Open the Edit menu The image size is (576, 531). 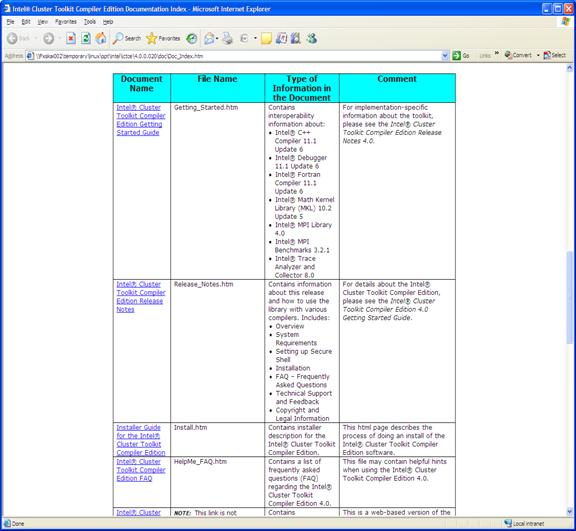pos(26,22)
